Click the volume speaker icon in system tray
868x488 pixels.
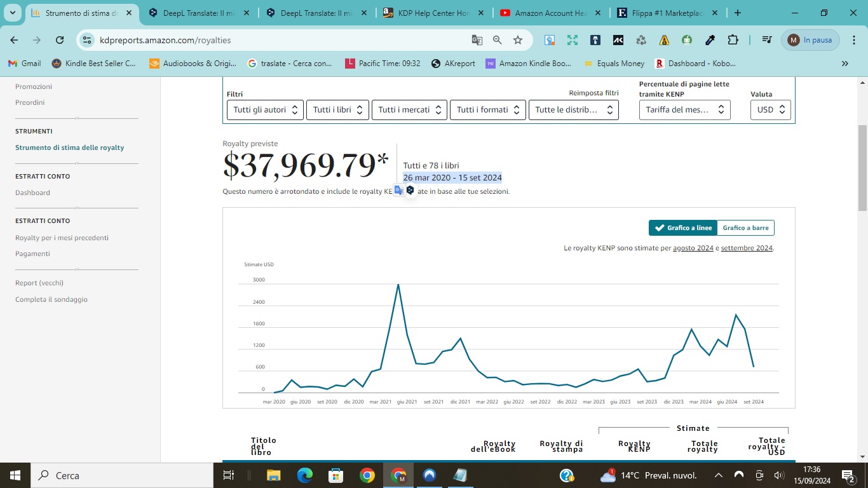779,475
